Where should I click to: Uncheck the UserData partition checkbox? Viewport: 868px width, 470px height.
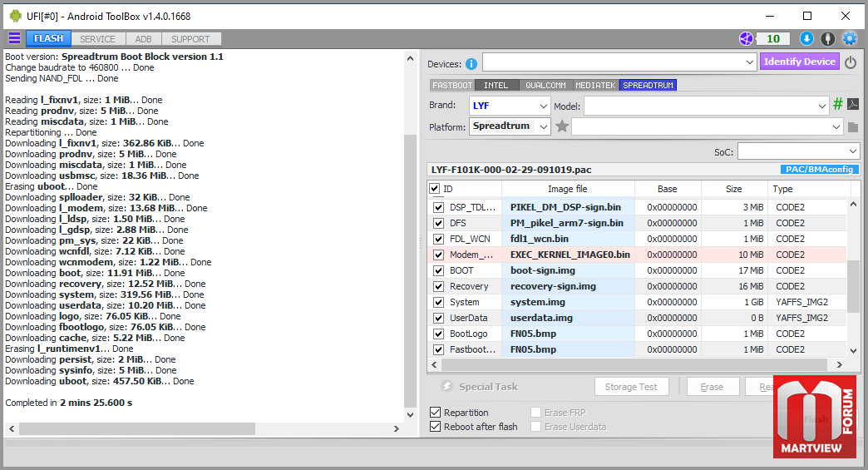(x=438, y=318)
